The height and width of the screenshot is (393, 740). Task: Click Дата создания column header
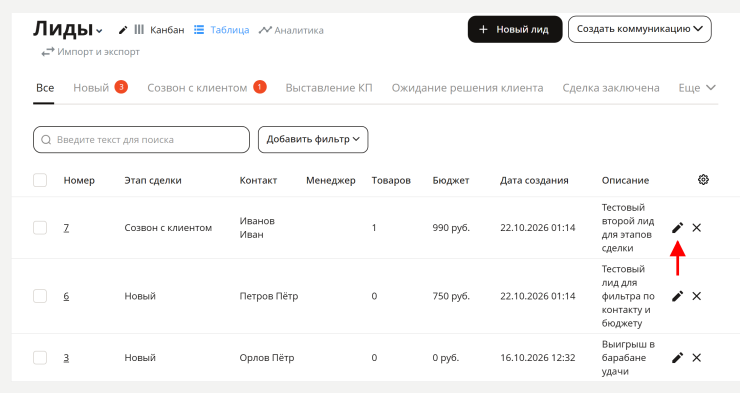point(534,180)
